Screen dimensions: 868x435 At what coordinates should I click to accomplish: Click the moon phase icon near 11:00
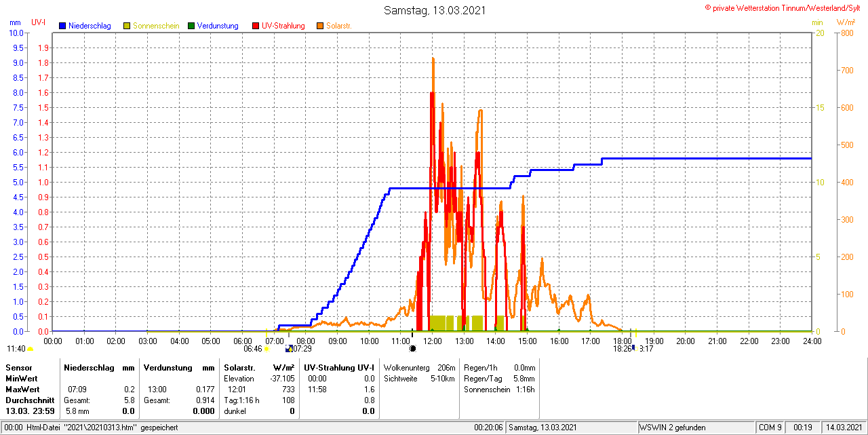[x=412, y=349]
